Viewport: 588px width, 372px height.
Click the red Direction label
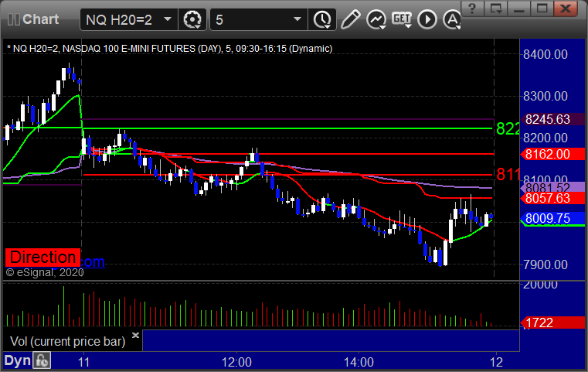pos(42,258)
